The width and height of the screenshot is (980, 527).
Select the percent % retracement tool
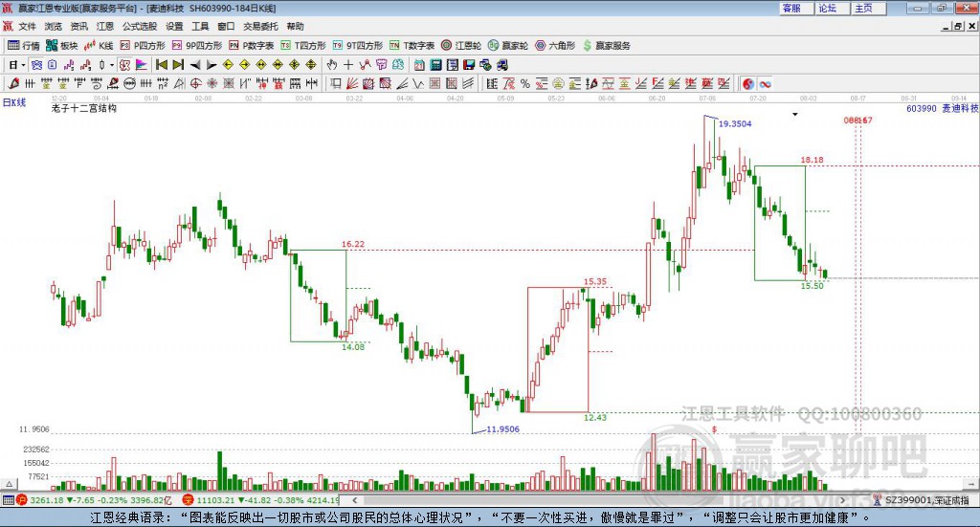[x=525, y=83]
